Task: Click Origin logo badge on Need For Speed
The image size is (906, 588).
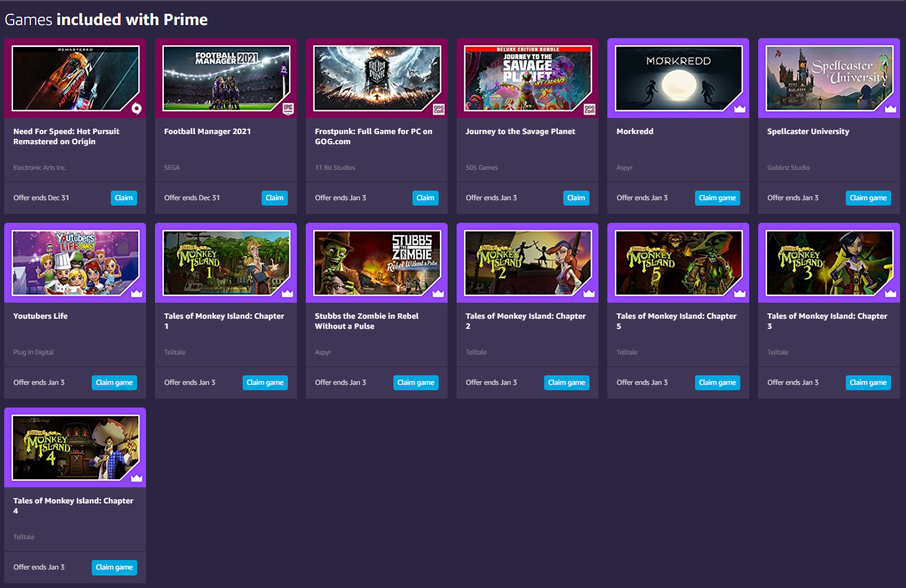Action: coord(136,108)
